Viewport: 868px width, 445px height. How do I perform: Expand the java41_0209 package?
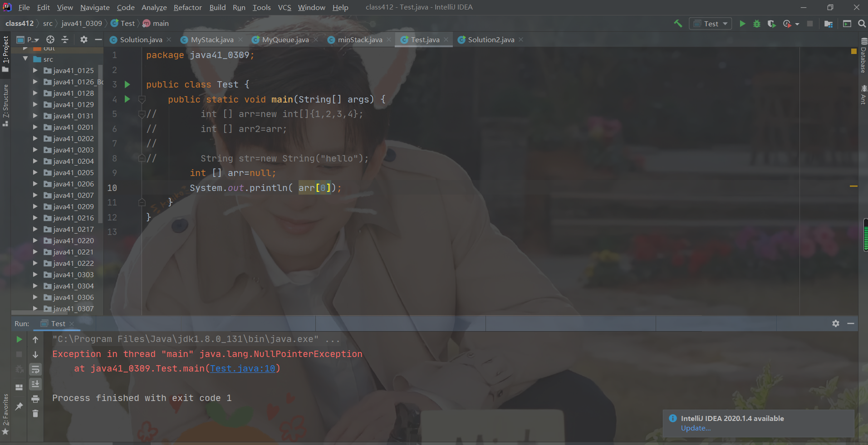point(35,206)
